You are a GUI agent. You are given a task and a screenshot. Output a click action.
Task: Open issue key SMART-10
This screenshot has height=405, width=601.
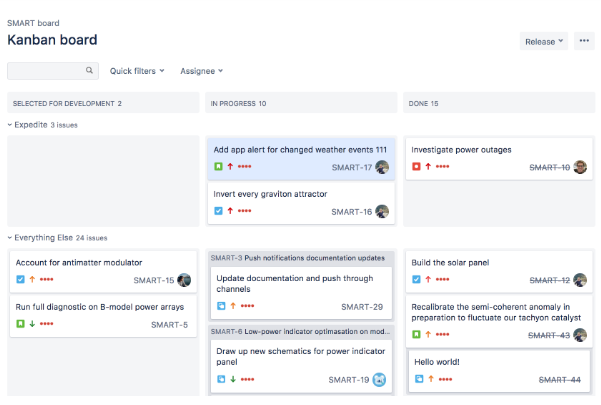(x=549, y=167)
